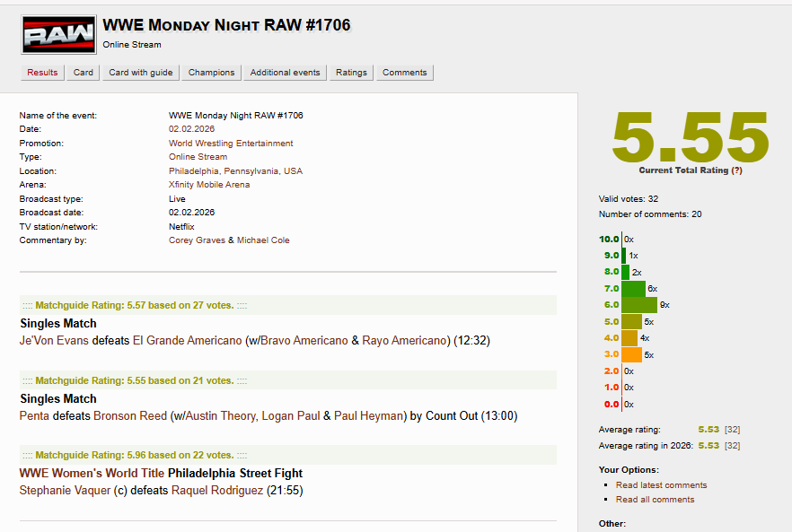Open Corey Graves commentator link
The image size is (792, 532).
point(197,240)
